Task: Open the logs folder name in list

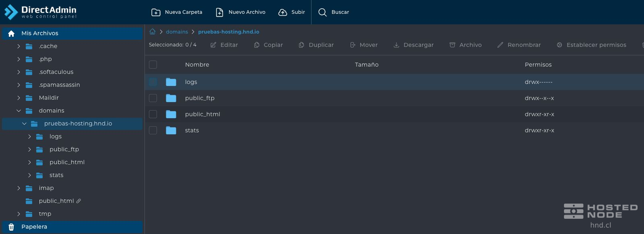Action: coord(191,82)
